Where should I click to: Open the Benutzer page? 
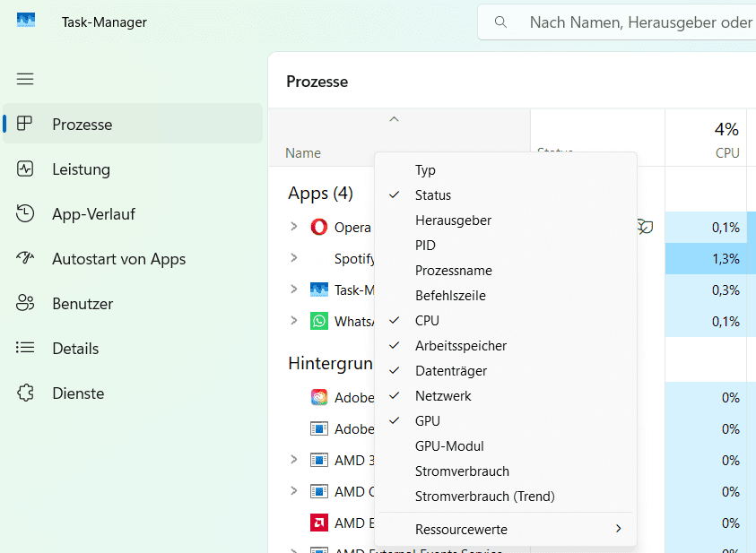coord(133,304)
